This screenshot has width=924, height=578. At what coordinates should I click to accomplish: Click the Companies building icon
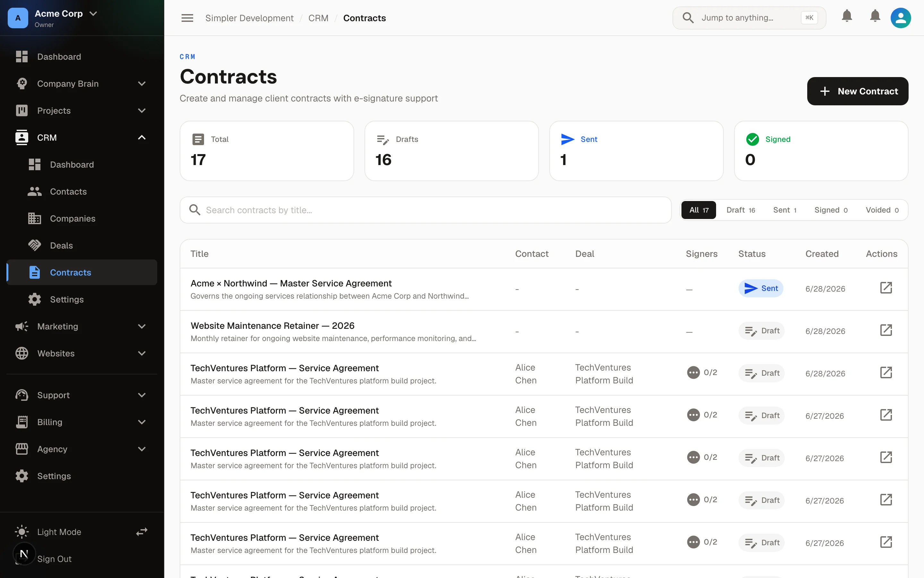click(34, 219)
